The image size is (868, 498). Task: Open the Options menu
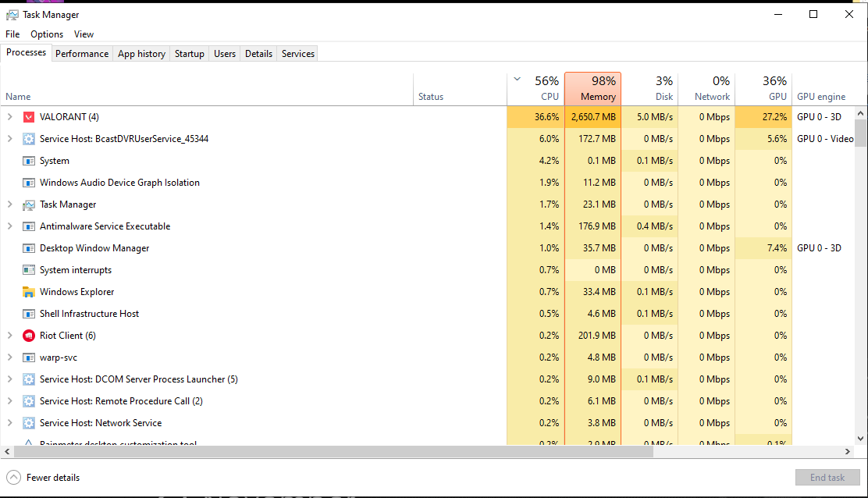[x=47, y=34]
